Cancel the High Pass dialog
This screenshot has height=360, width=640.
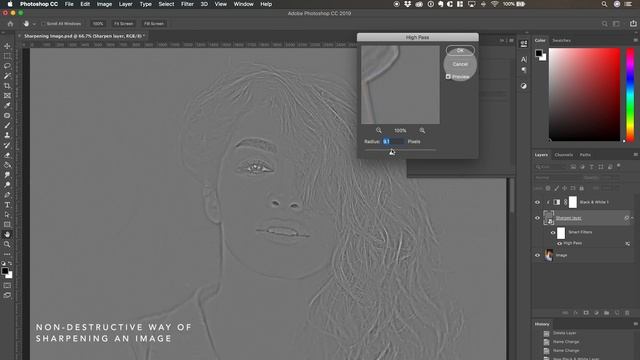pos(460,64)
